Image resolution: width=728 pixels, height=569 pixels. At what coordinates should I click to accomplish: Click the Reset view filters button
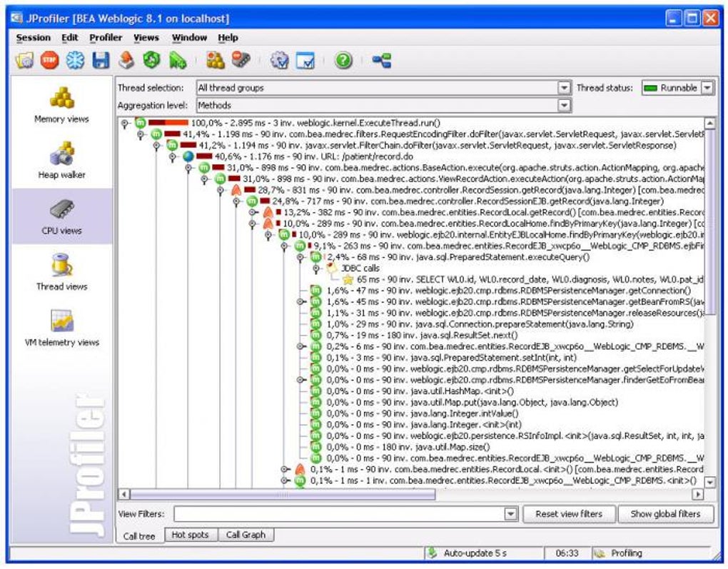(x=569, y=514)
